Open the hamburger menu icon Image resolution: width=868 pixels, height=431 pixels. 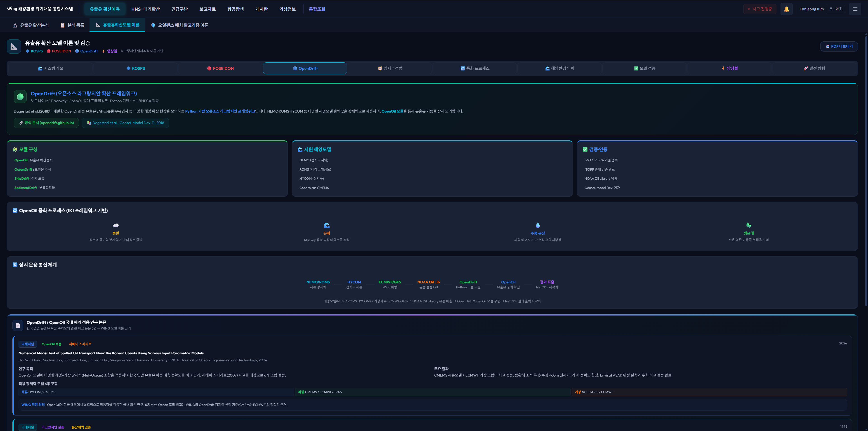[x=855, y=9]
